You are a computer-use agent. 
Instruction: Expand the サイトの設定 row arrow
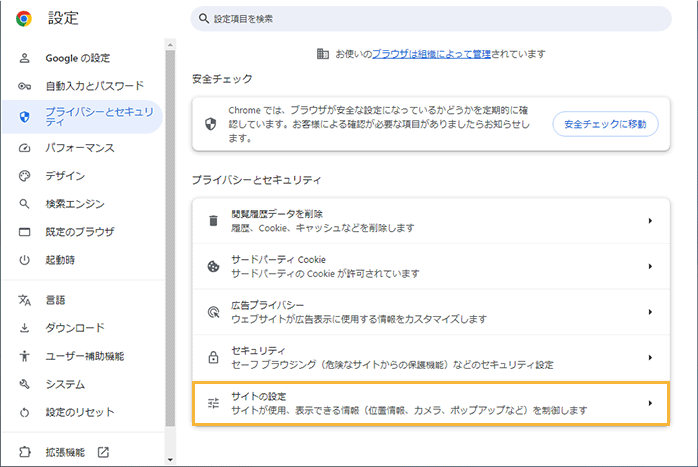coord(650,403)
